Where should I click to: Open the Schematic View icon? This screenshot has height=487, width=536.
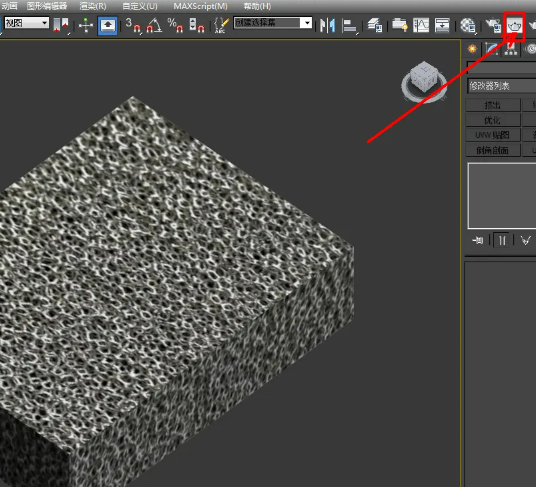coord(442,25)
